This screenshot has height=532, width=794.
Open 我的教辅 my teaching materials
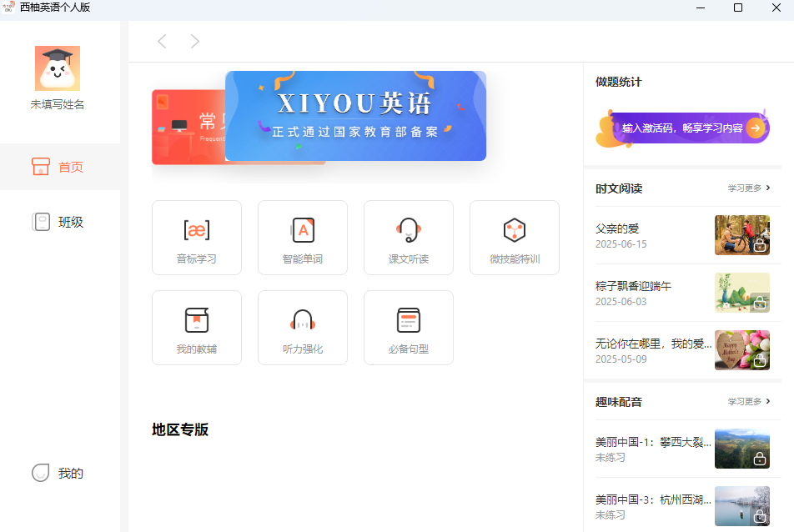pyautogui.click(x=197, y=327)
